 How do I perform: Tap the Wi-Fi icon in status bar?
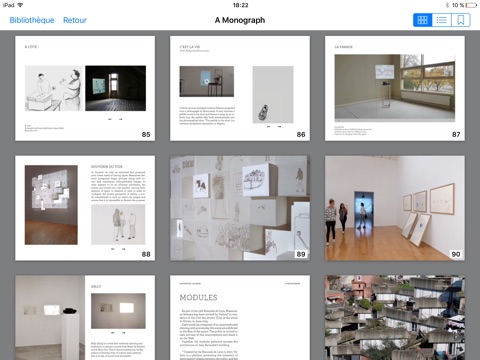tap(20, 5)
